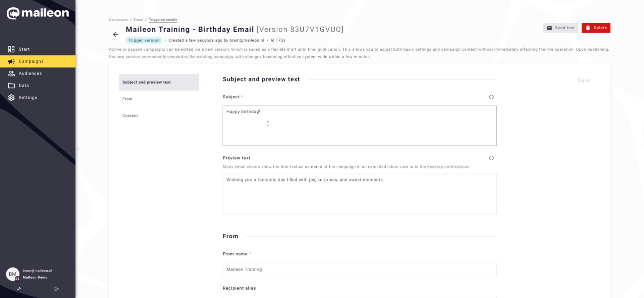Open the personalization picker for Preview text
The image size is (644, 298).
point(491,158)
